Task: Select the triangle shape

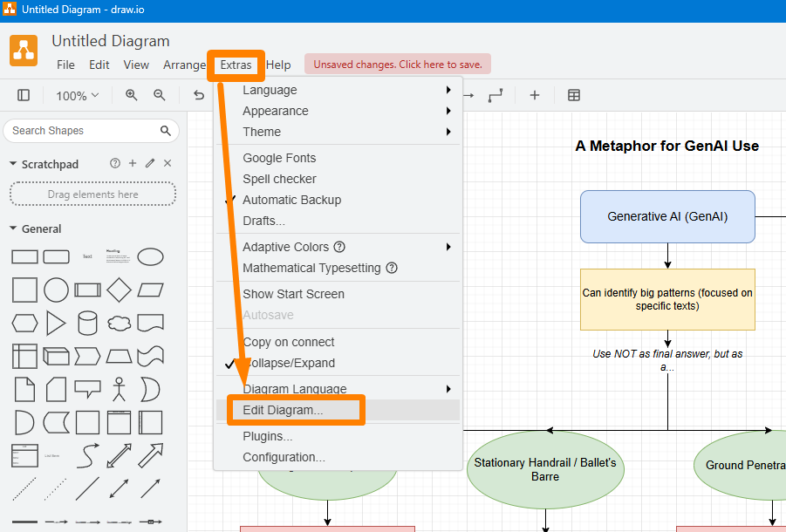Action: [x=56, y=323]
